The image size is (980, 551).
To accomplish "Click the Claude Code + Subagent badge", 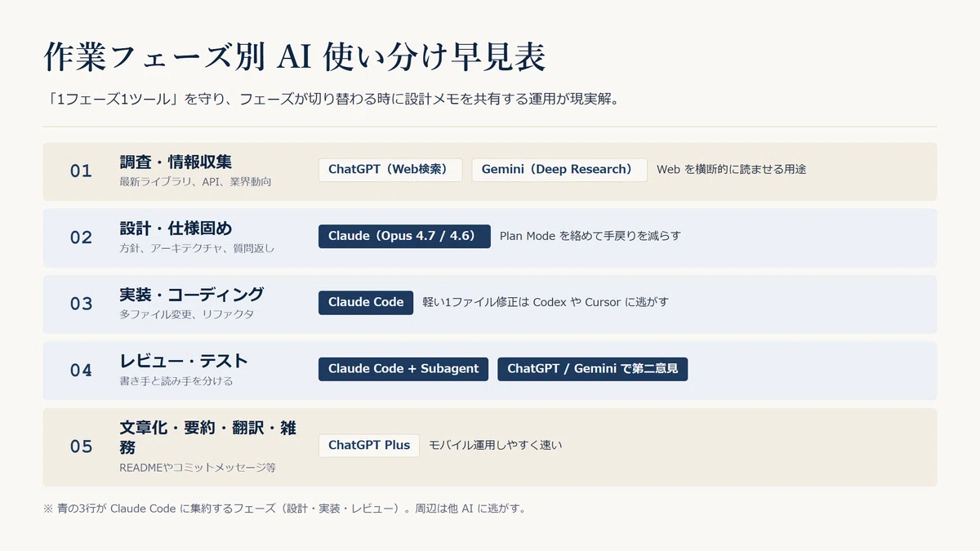I will click(403, 369).
